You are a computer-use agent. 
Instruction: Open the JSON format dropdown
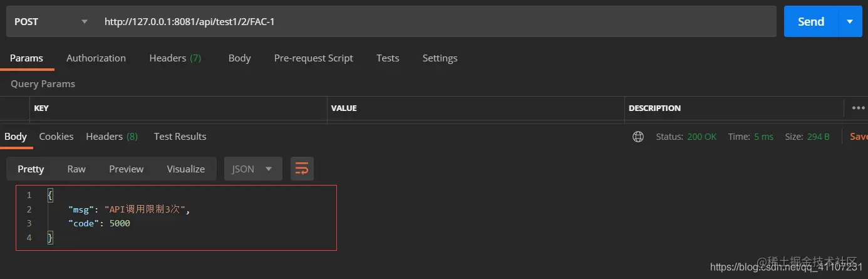click(x=253, y=169)
